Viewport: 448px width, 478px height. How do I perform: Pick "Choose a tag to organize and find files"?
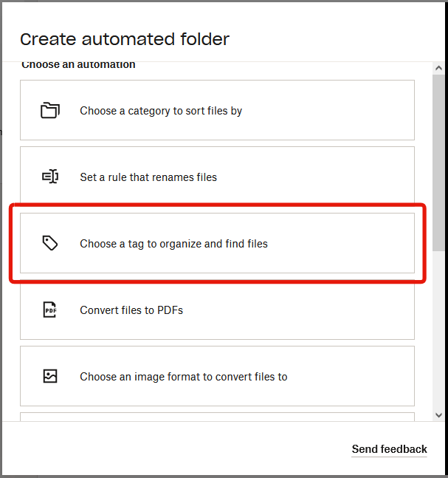coord(173,244)
